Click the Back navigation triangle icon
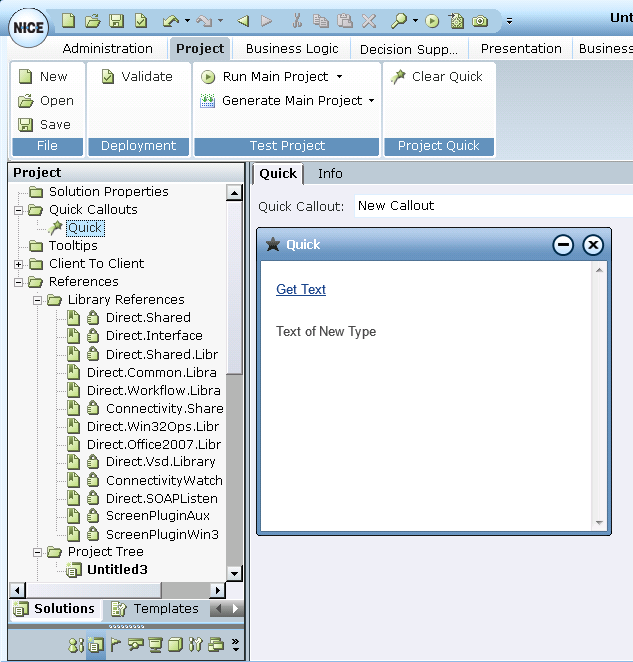633x662 pixels. pos(243,20)
